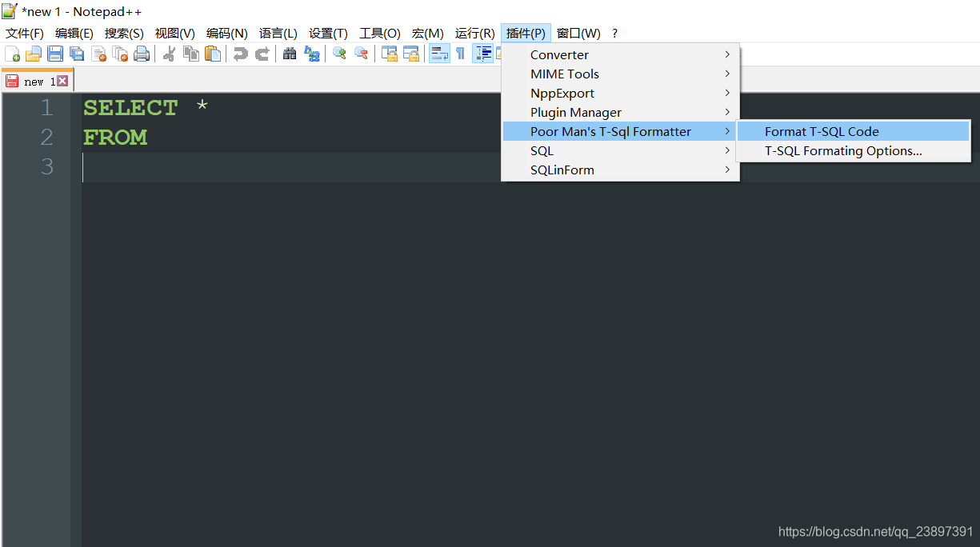Viewport: 980px width, 547px height.
Task: Click the Notepad++ title bar app icon
Action: tap(10, 11)
